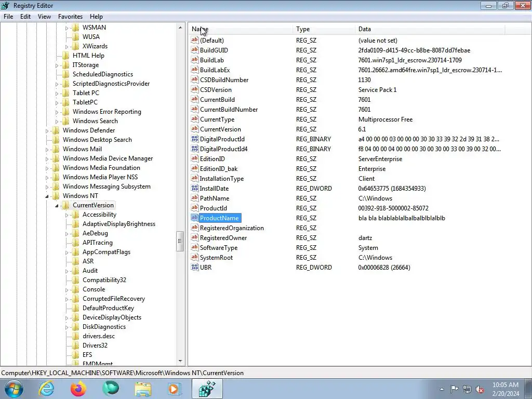
Task: Collapse the Windows NT tree node
Action: click(x=47, y=196)
